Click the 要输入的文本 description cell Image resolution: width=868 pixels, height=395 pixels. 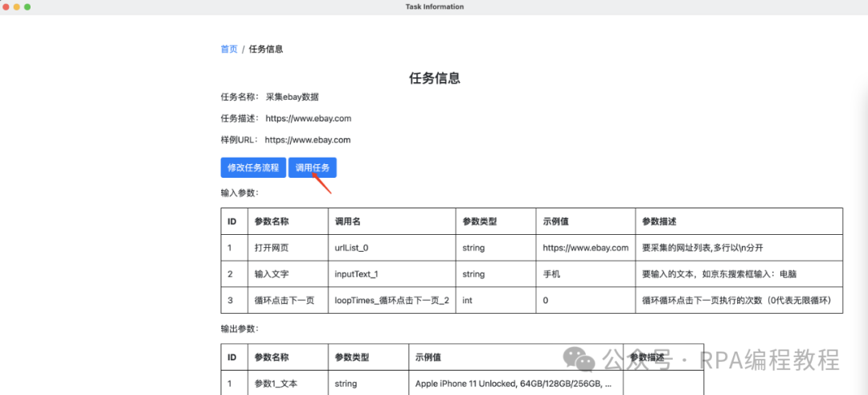coord(739,274)
